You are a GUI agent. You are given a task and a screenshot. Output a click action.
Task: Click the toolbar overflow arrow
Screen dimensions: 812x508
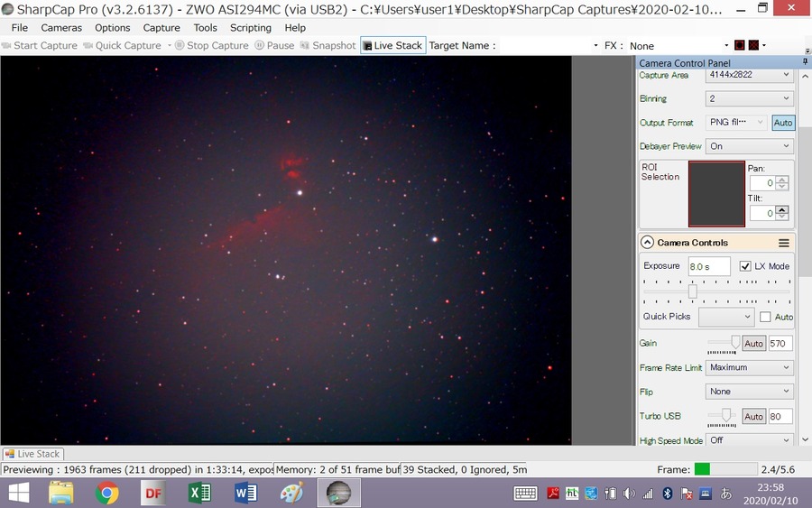807,51
